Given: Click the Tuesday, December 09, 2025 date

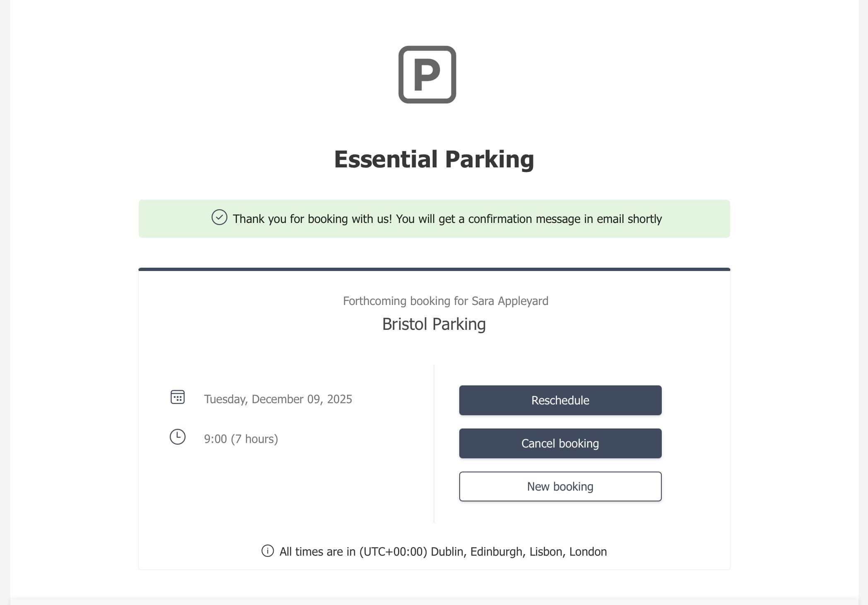Looking at the screenshot, I should pos(278,399).
